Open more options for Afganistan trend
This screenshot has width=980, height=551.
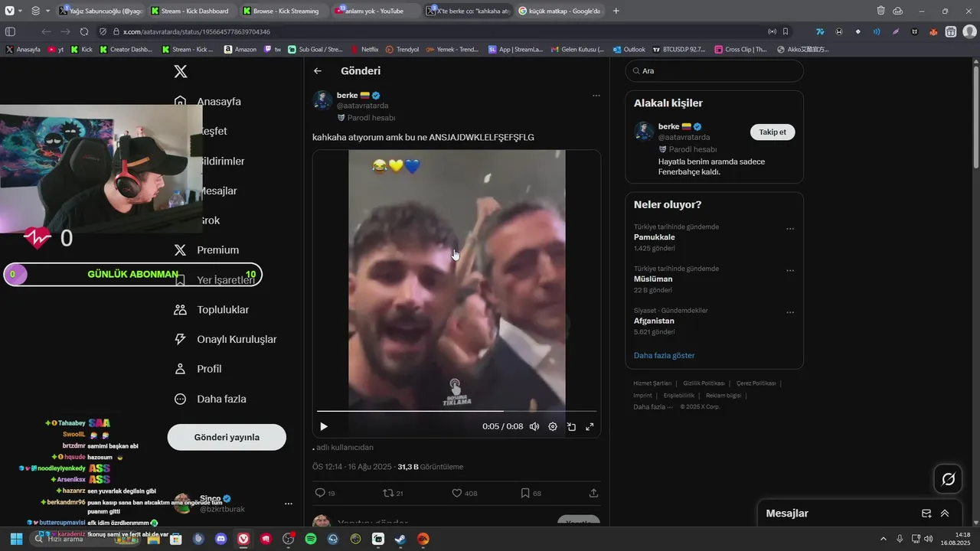point(790,312)
